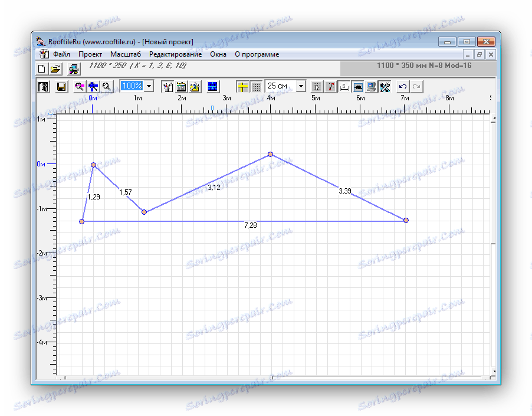
Task: Maximize the RooftileRu main window
Action: (x=467, y=42)
